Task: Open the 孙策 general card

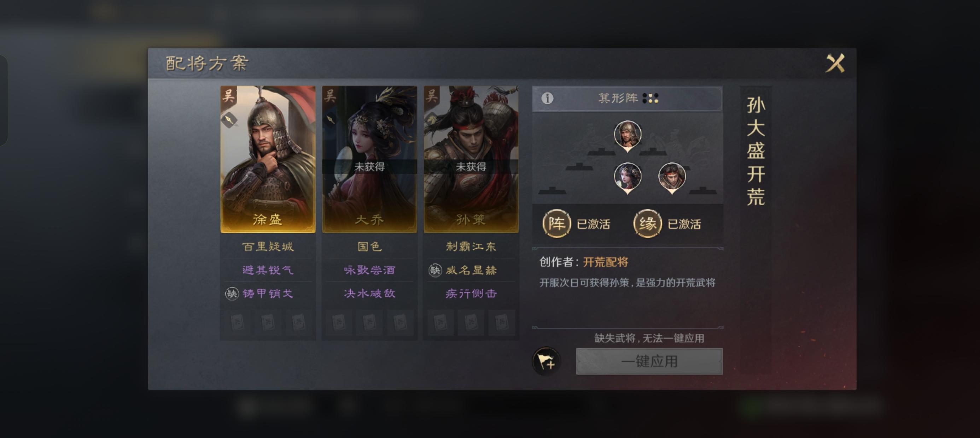Action: point(471,159)
